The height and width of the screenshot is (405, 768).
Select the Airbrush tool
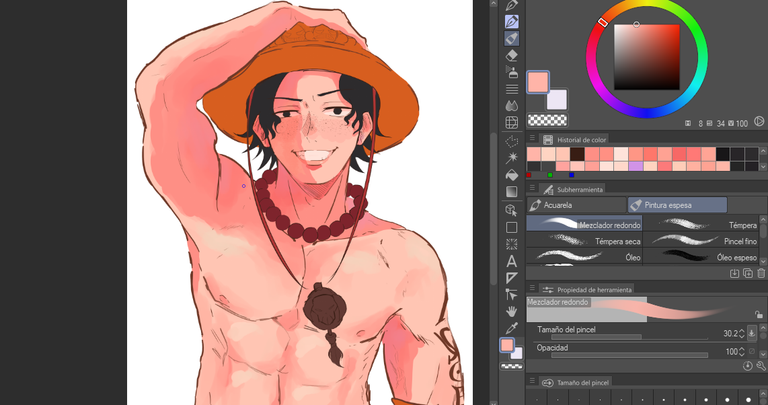click(512, 72)
